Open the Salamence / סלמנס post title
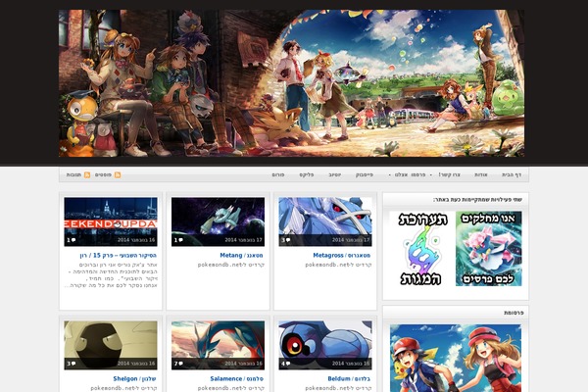Image resolution: width=588 pixels, height=392 pixels. coord(237,379)
